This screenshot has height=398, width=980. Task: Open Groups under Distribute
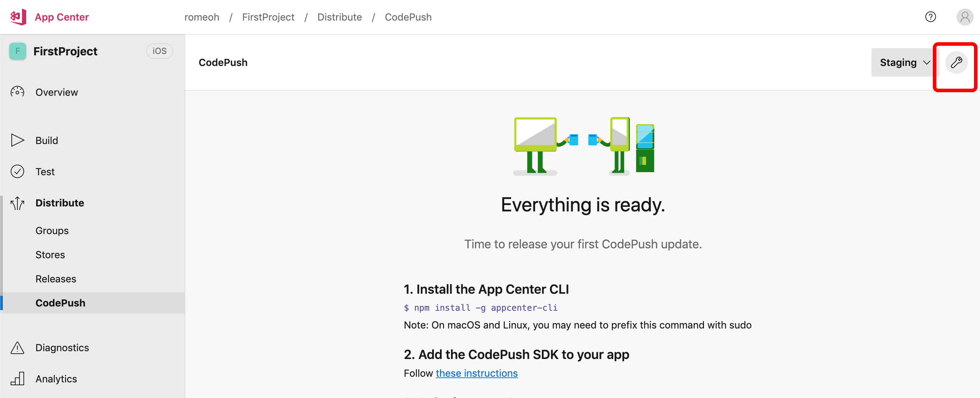(x=52, y=231)
